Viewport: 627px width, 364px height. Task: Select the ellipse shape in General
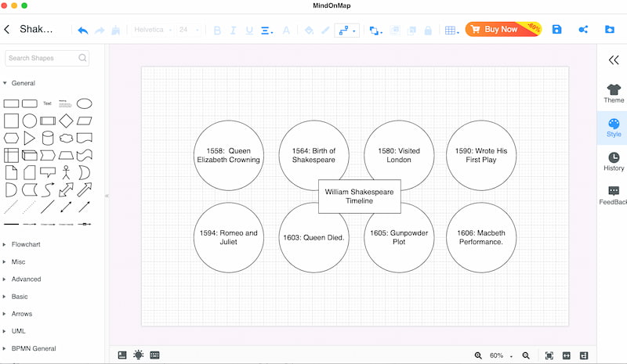(x=85, y=104)
